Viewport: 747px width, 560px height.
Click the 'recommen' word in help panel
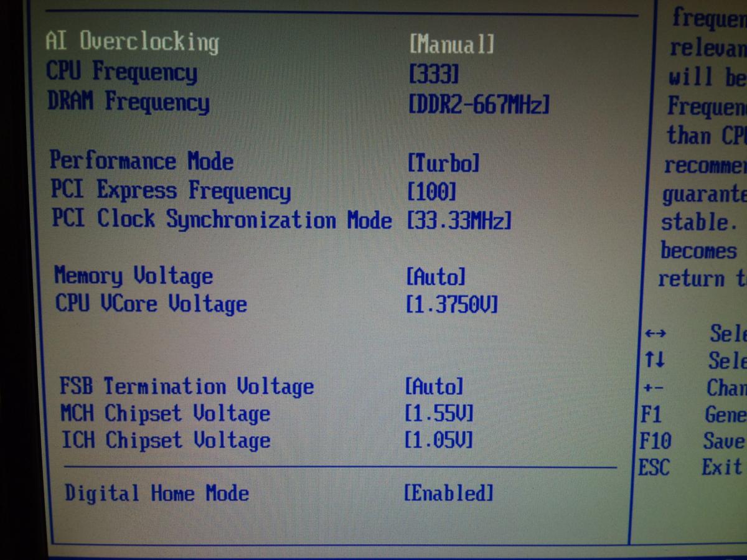point(705,166)
